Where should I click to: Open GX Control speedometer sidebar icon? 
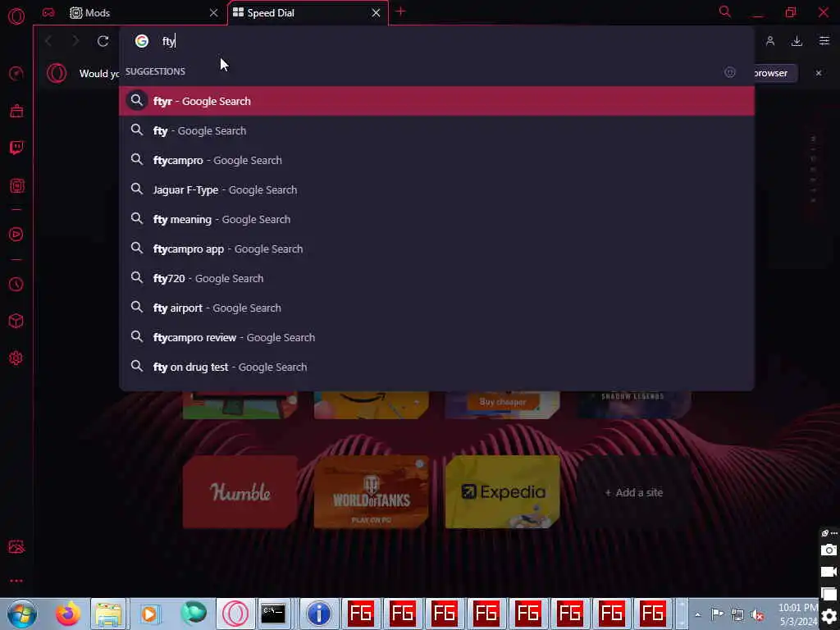(x=16, y=73)
